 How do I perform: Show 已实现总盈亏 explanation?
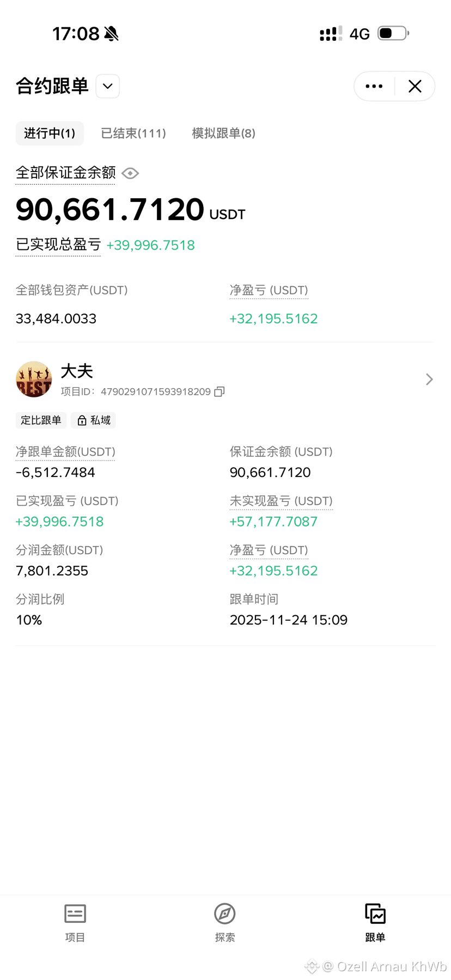58,244
